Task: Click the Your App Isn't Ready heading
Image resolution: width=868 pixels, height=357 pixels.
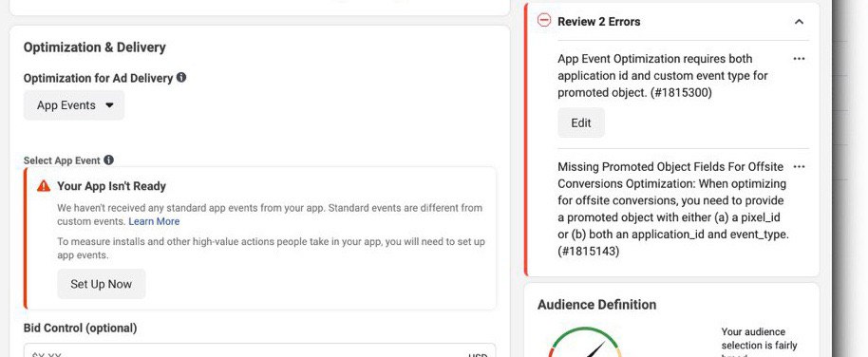Action: pyautogui.click(x=111, y=186)
